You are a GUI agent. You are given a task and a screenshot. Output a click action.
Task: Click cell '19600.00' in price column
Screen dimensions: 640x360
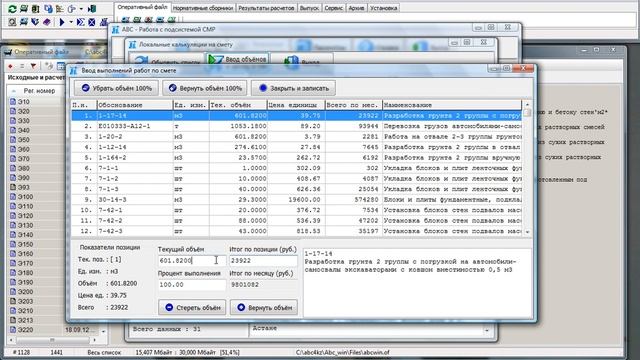[296, 200]
